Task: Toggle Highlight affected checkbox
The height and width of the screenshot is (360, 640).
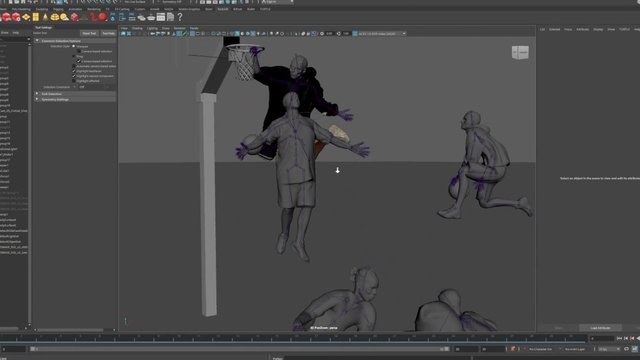Action: pos(74,81)
